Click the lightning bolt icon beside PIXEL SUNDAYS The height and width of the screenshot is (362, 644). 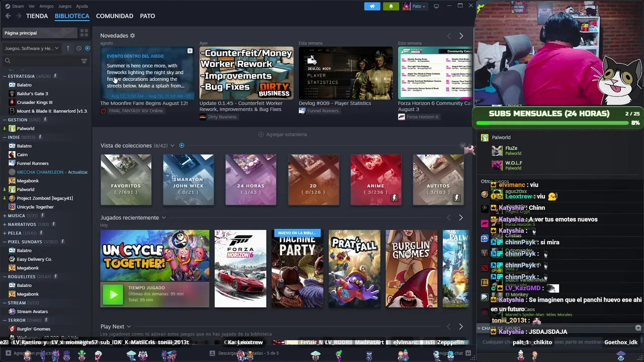pos(63,242)
